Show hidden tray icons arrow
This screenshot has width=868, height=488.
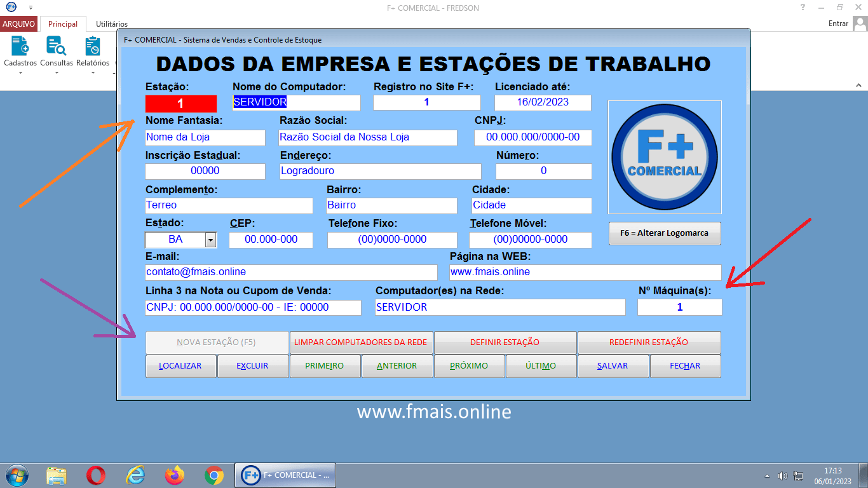(x=767, y=476)
